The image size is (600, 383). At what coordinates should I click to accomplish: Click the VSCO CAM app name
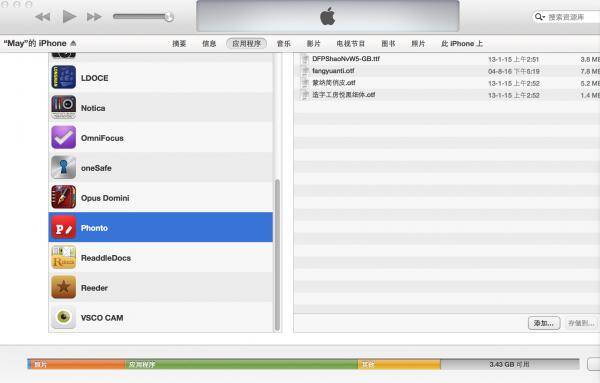click(102, 318)
